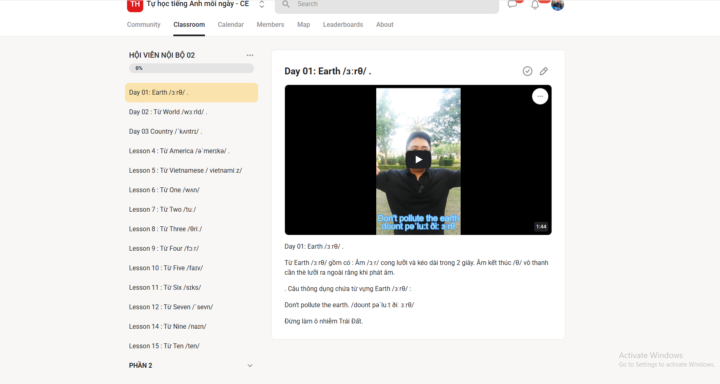
Task: Click the search magnifier icon
Action: (x=286, y=4)
